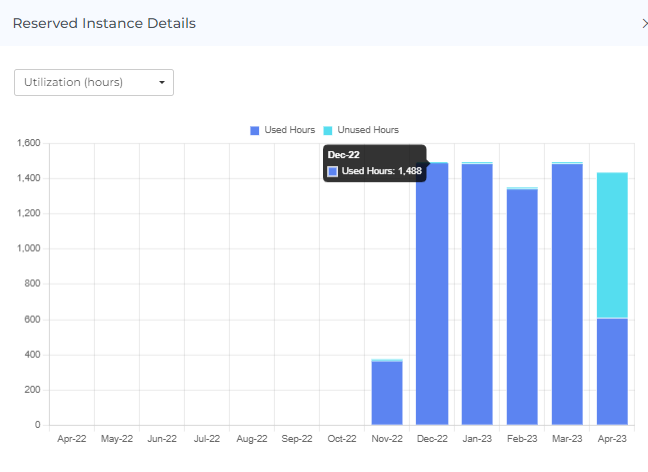The image size is (648, 472).
Task: Click the Reserved Instance Details title
Action: pos(104,23)
